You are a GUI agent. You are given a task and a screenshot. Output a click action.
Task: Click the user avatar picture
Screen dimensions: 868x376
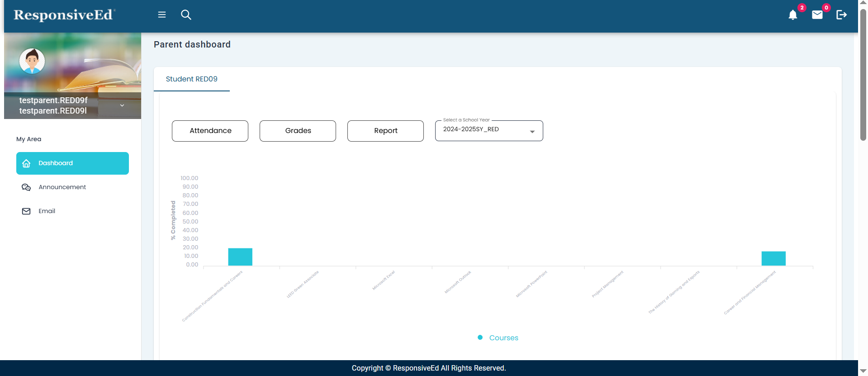point(32,61)
